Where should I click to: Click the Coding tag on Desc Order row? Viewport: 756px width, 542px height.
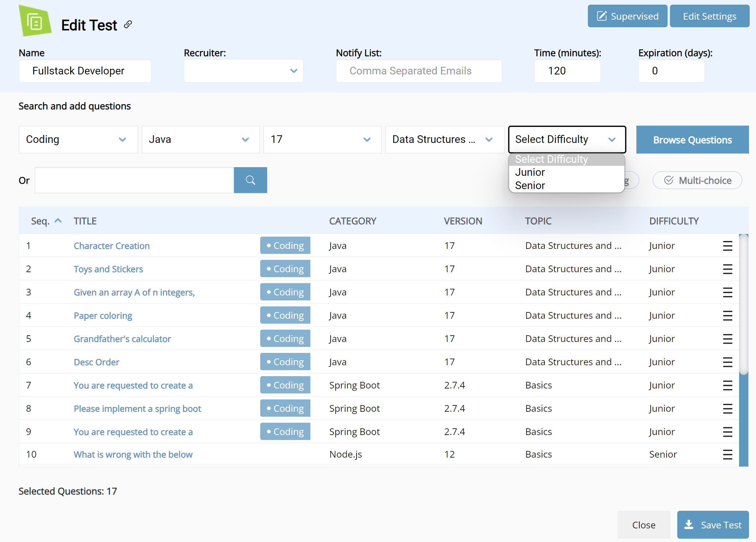(x=285, y=362)
